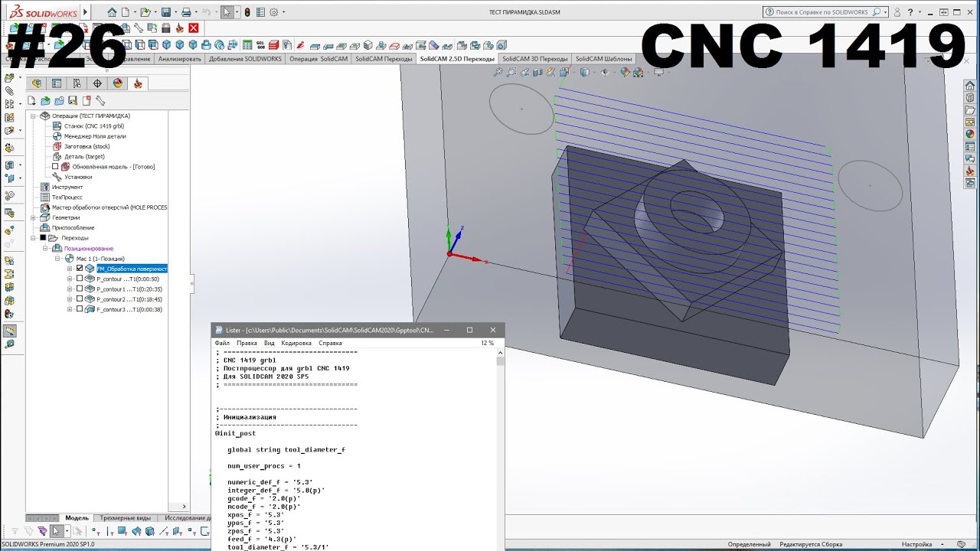980x551 pixels.
Task: Open the Options gear dropdown arrow
Action: coord(284,12)
